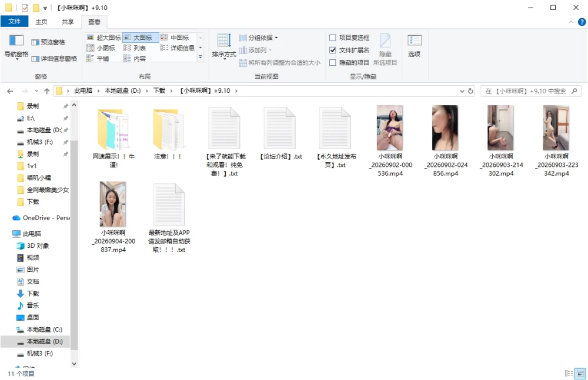Open the 文件 (File) menu tab
The image size is (588, 380).
15,21
